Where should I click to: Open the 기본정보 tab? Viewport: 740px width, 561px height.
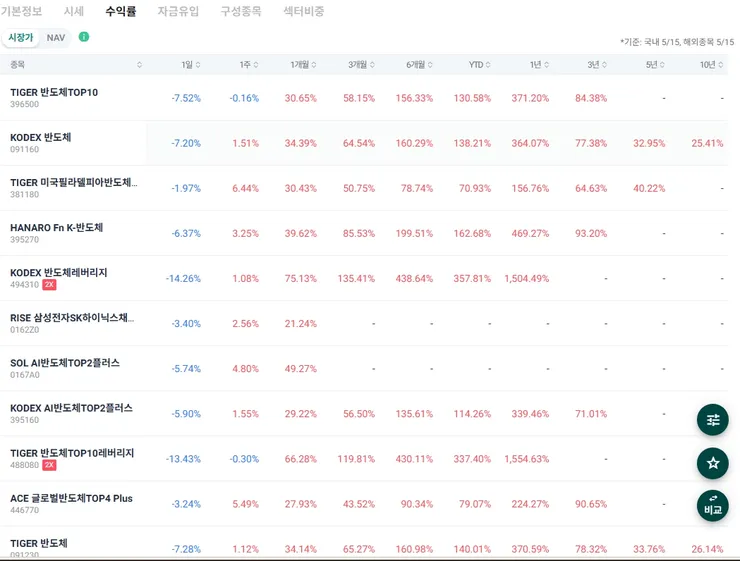coord(21,11)
